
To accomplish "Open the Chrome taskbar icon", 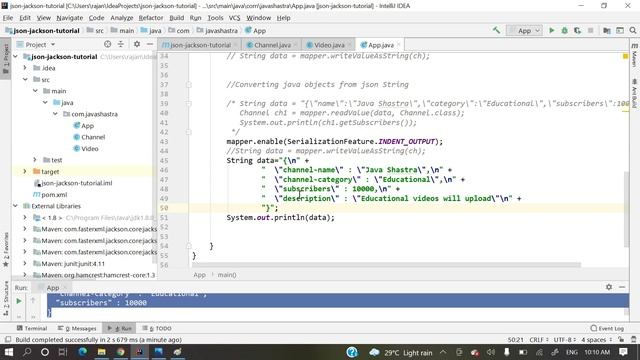I will (x=121, y=352).
